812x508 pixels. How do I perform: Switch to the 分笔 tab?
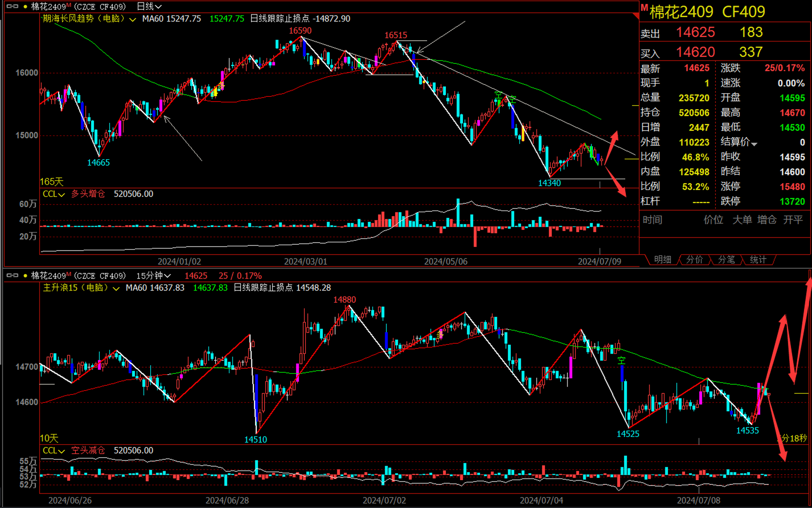[x=726, y=260]
